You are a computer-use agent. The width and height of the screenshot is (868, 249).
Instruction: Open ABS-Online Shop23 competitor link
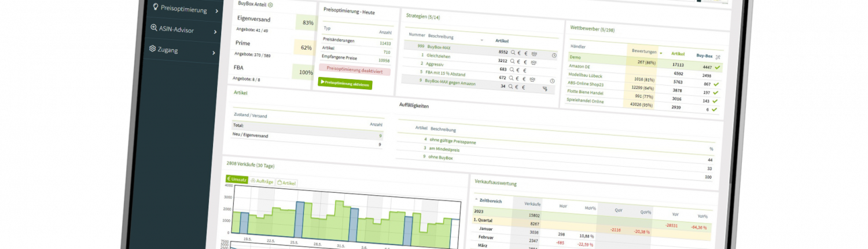[x=586, y=83]
